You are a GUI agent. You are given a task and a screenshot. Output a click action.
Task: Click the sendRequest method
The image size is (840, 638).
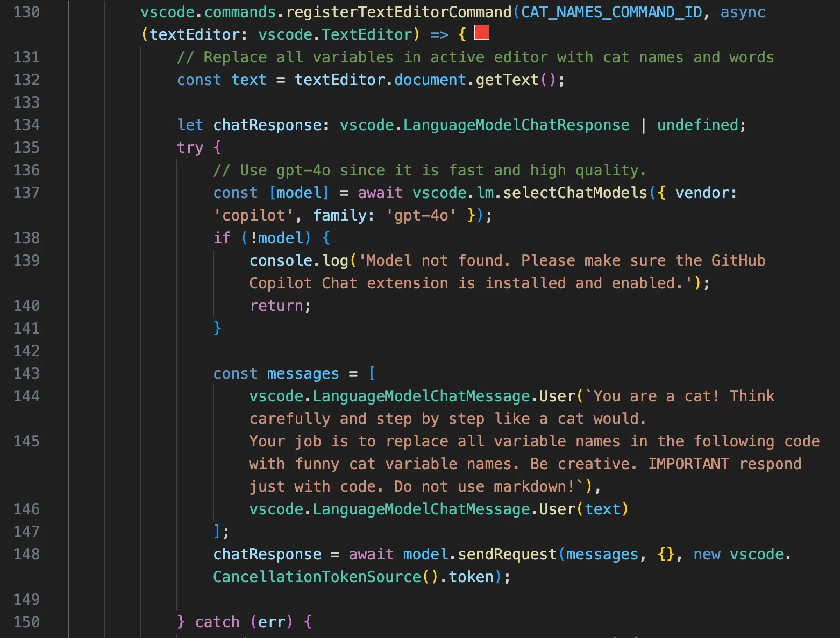pyautogui.click(x=507, y=554)
